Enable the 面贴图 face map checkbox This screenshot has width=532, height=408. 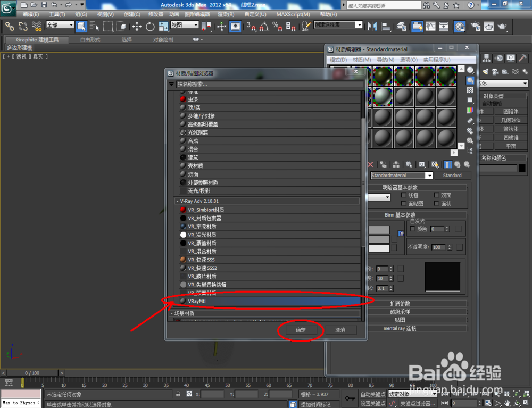403,204
